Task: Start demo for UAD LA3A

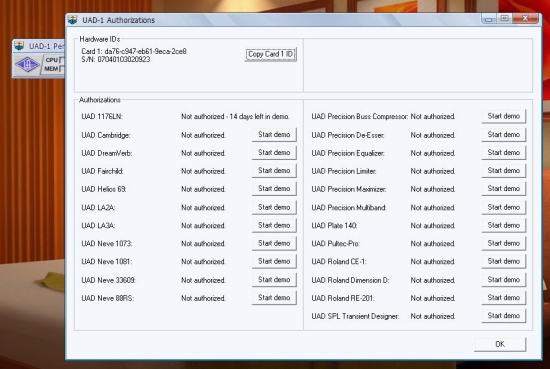Action: pyautogui.click(x=274, y=225)
